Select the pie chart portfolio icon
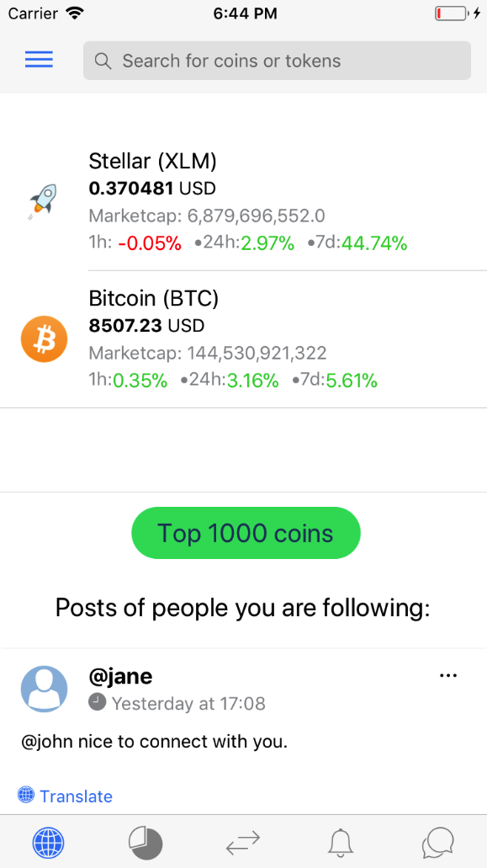 click(145, 842)
